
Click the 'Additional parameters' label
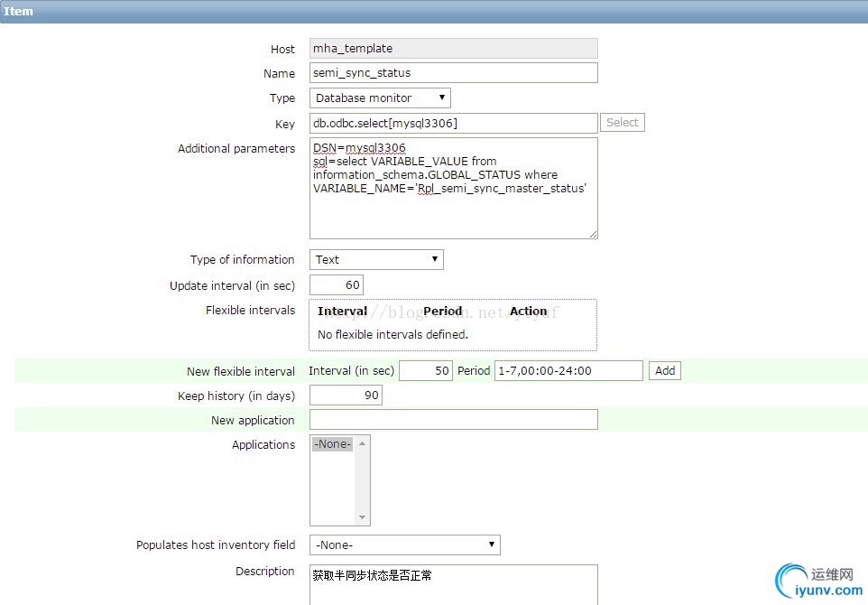tap(236, 148)
